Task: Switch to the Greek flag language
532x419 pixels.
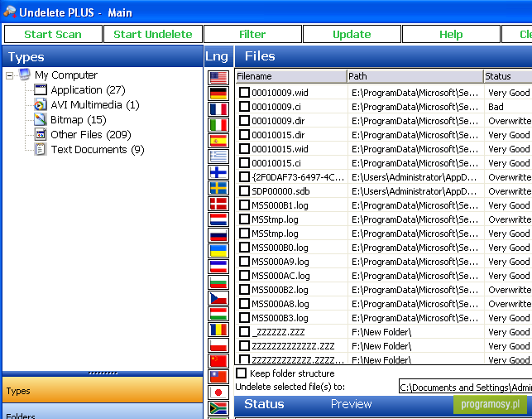Action: click(x=218, y=157)
